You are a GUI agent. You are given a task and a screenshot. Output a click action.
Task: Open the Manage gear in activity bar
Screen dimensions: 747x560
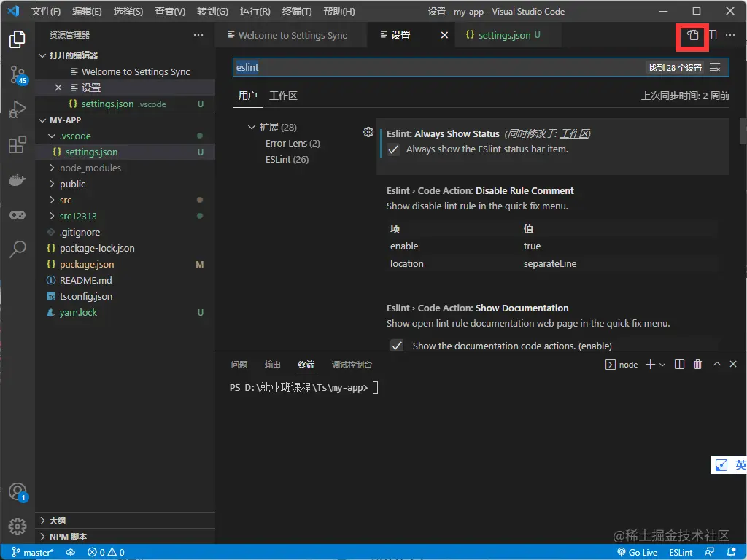pos(18,526)
